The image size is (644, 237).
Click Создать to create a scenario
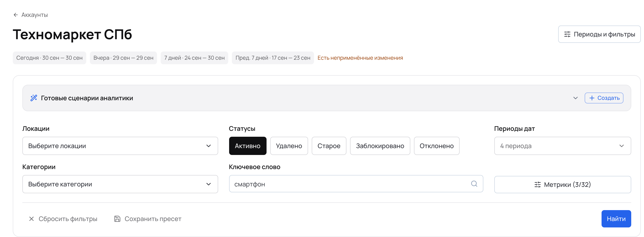pos(604,98)
